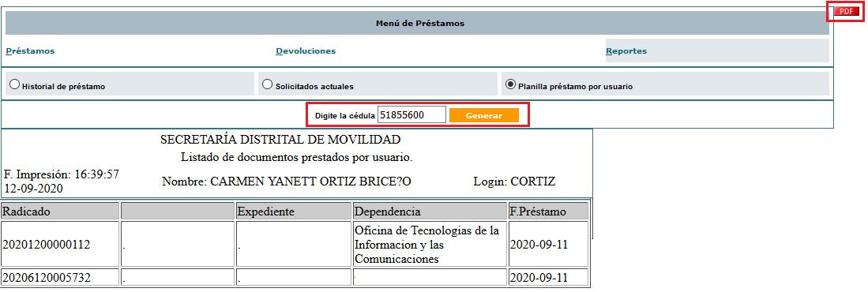This screenshot has width=868, height=292.
Task: Click Listado de documentos prestados subtitle
Action: tap(297, 157)
